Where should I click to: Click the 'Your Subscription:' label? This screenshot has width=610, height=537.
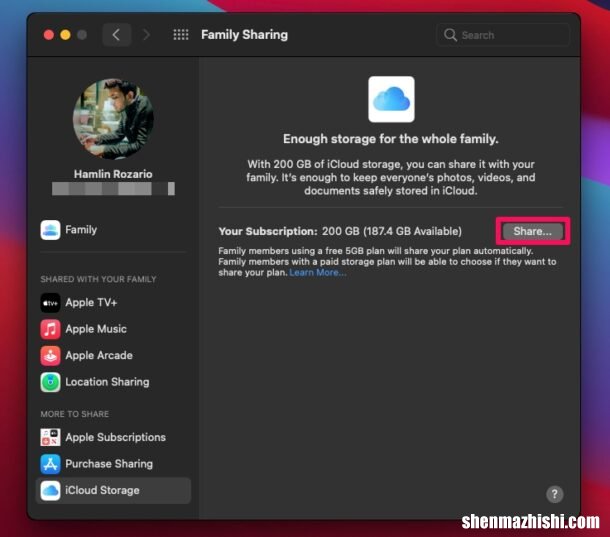pyautogui.click(x=268, y=232)
